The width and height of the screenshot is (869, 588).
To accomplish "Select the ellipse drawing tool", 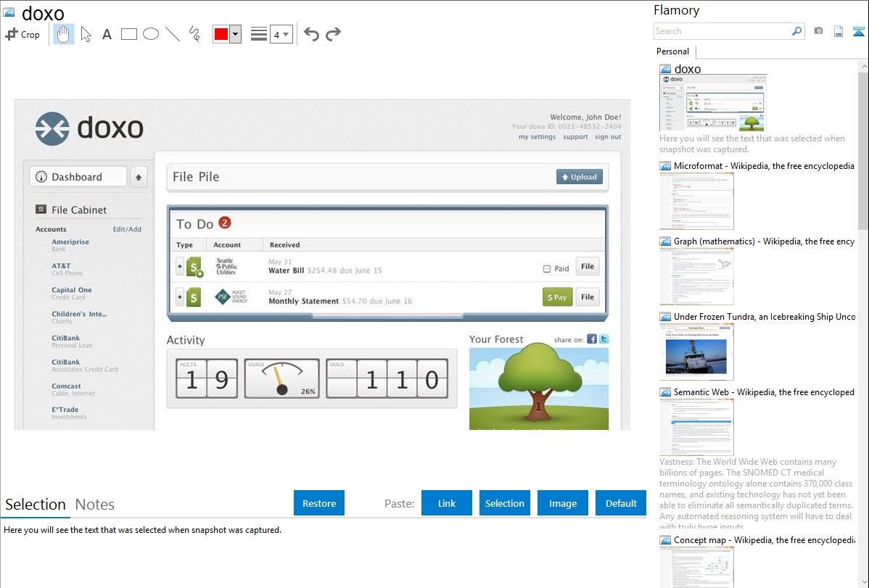I will click(x=151, y=34).
